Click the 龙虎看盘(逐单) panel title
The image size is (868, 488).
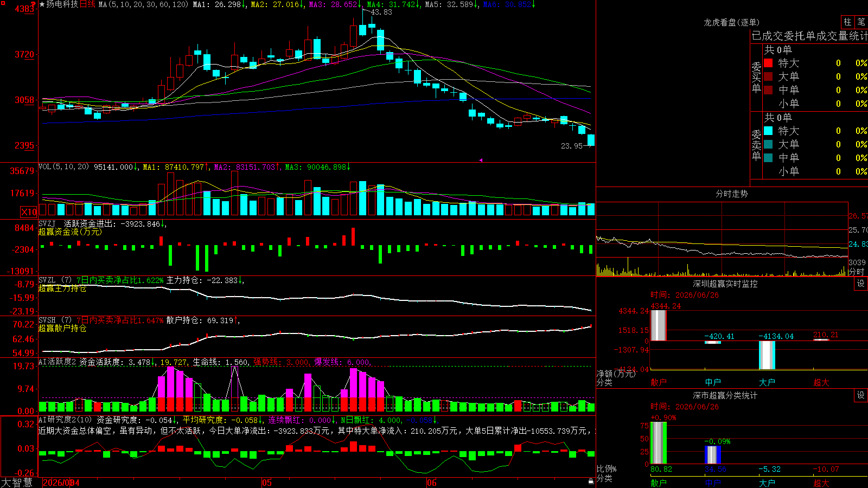[x=732, y=22]
